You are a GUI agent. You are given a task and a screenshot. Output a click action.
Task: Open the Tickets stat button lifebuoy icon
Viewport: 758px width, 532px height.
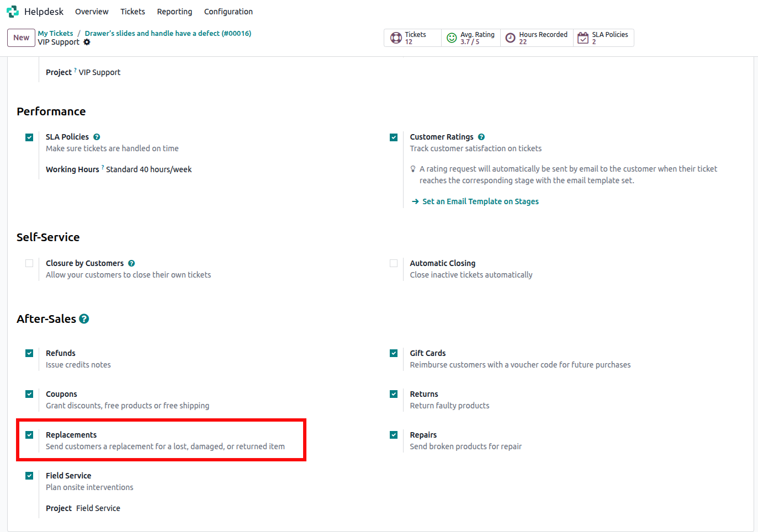coord(396,38)
